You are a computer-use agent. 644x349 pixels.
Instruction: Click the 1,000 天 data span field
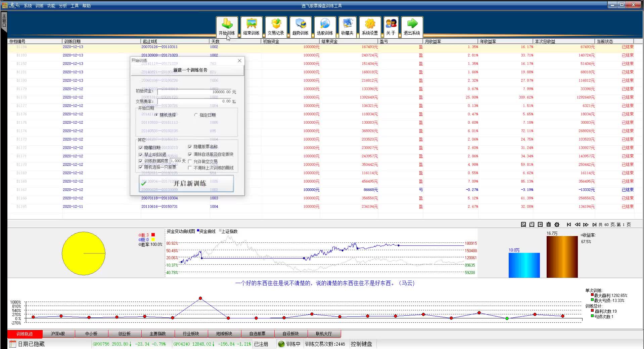pyautogui.click(x=176, y=161)
